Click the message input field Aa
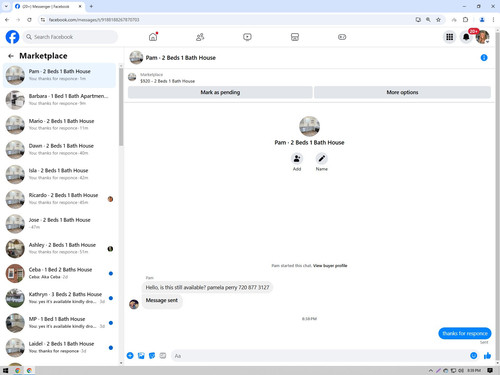Viewport: 500px width, 375px height. (320, 356)
